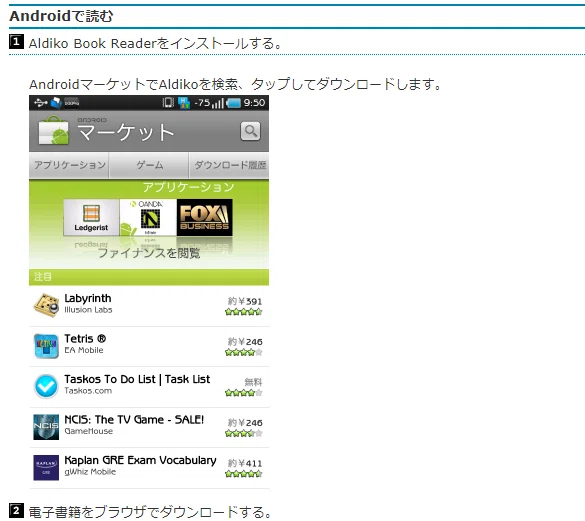Click the Labyrinth price 約¥391

[x=245, y=301]
